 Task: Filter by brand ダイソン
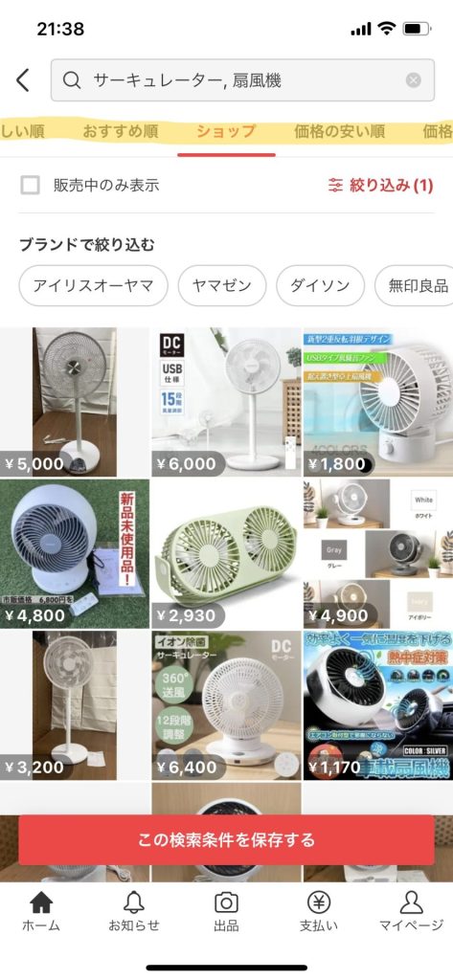320,285
